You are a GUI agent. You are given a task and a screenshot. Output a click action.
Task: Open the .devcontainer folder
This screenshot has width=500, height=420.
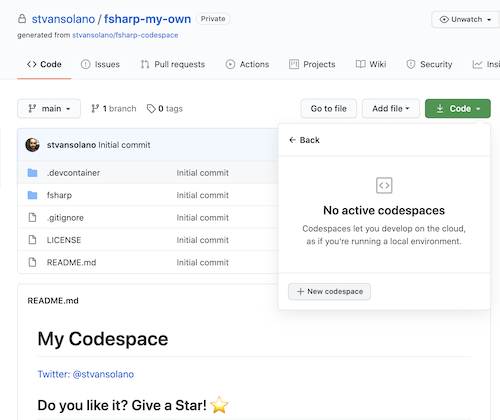[x=74, y=173]
